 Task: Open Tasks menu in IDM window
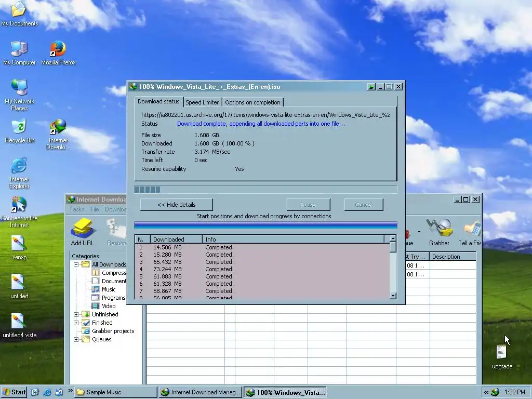click(77, 209)
